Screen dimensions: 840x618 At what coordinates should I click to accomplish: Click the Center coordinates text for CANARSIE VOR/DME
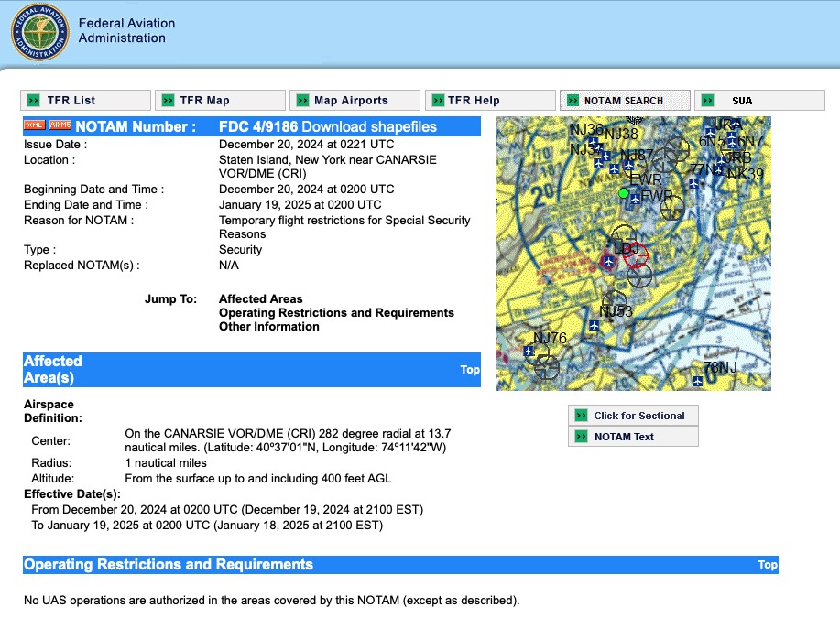288,440
